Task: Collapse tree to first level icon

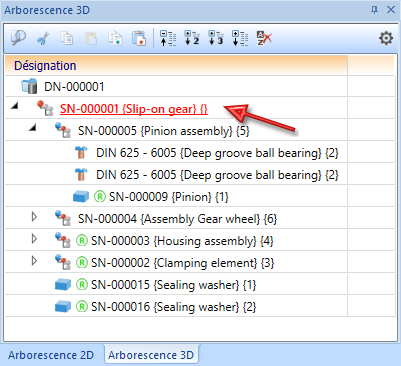Action: click(x=168, y=38)
